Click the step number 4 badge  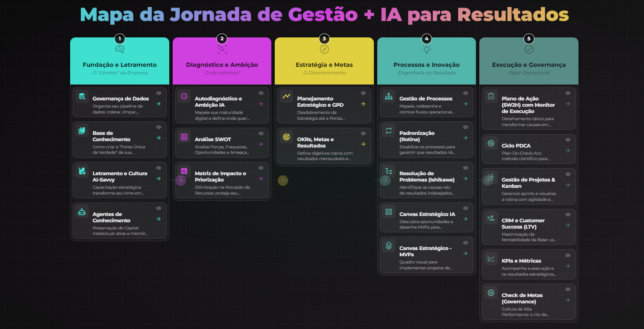tap(426, 39)
